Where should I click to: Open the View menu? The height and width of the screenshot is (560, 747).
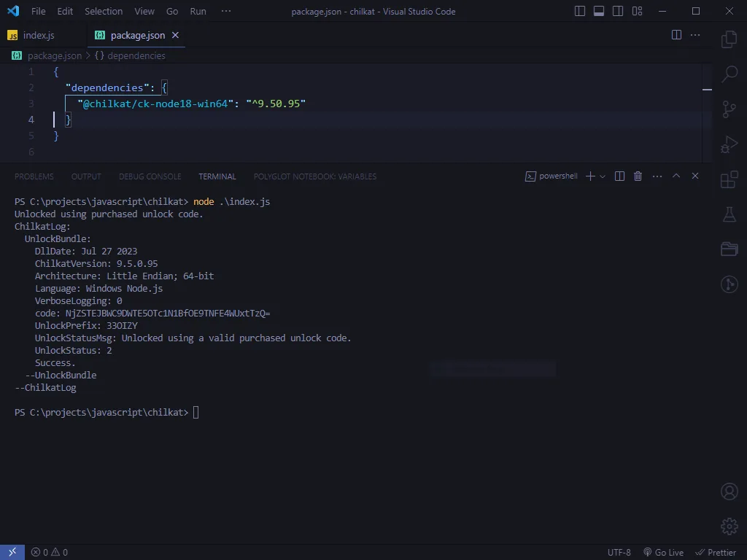click(x=144, y=11)
